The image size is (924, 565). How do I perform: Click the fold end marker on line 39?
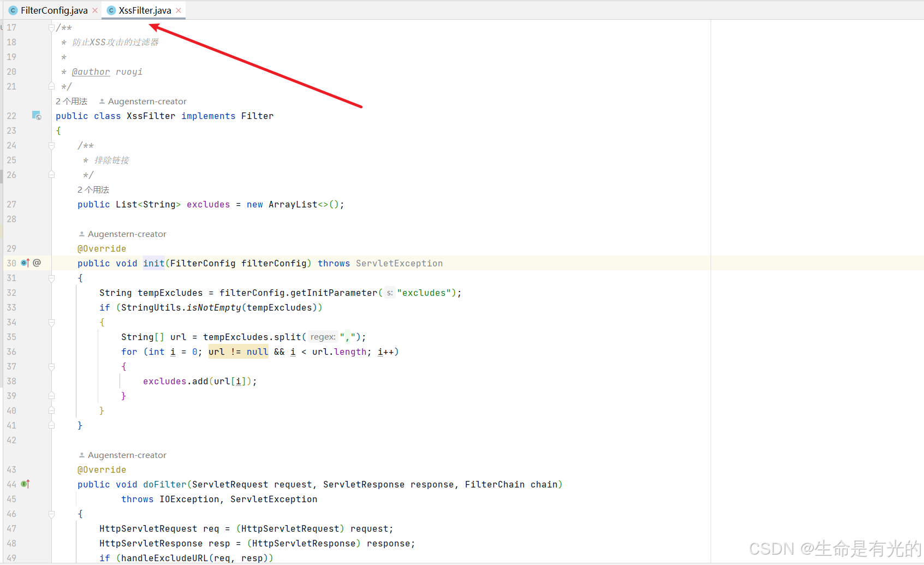click(51, 396)
